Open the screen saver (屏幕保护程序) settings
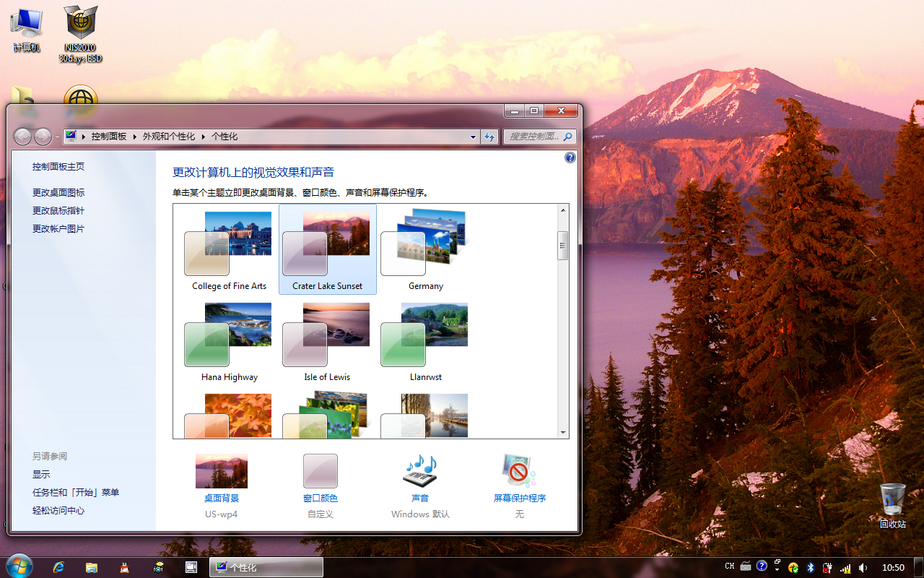 (x=520, y=478)
